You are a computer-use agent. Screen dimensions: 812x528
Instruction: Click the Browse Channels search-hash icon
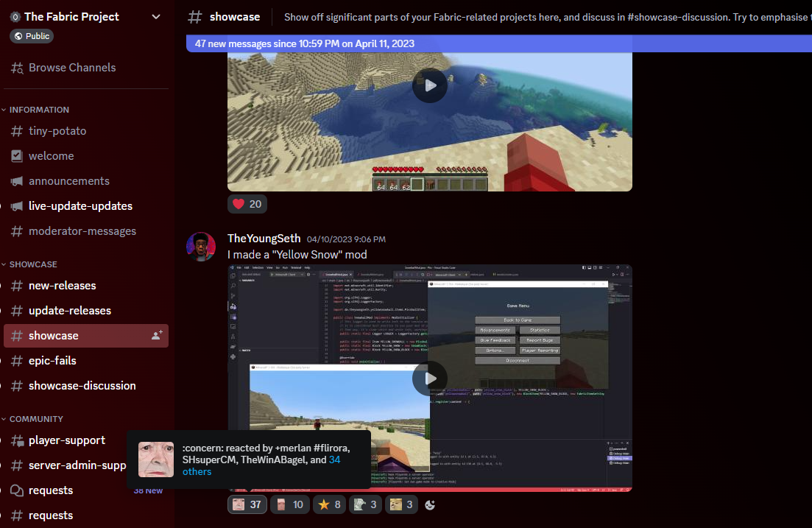tap(17, 68)
